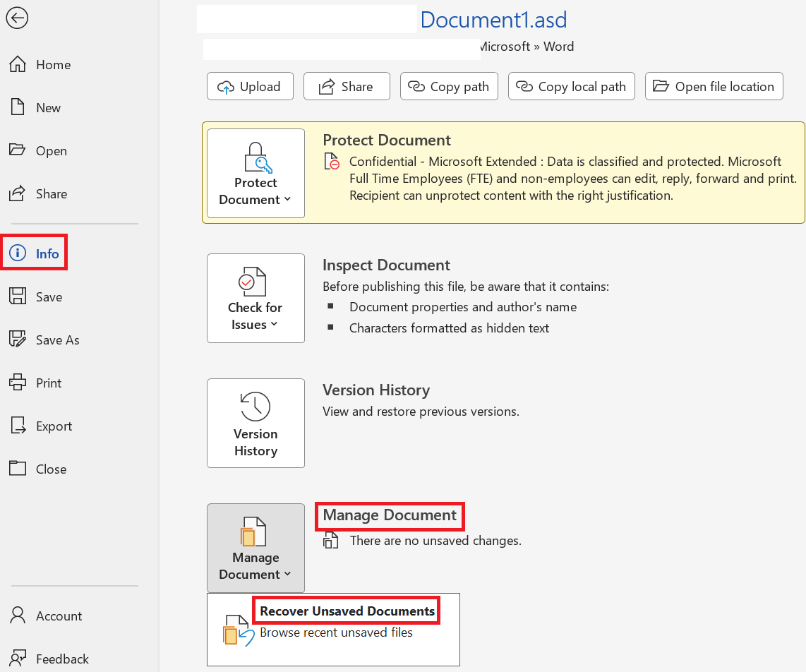Select Save As in the sidebar
806x672 pixels.
tap(58, 340)
